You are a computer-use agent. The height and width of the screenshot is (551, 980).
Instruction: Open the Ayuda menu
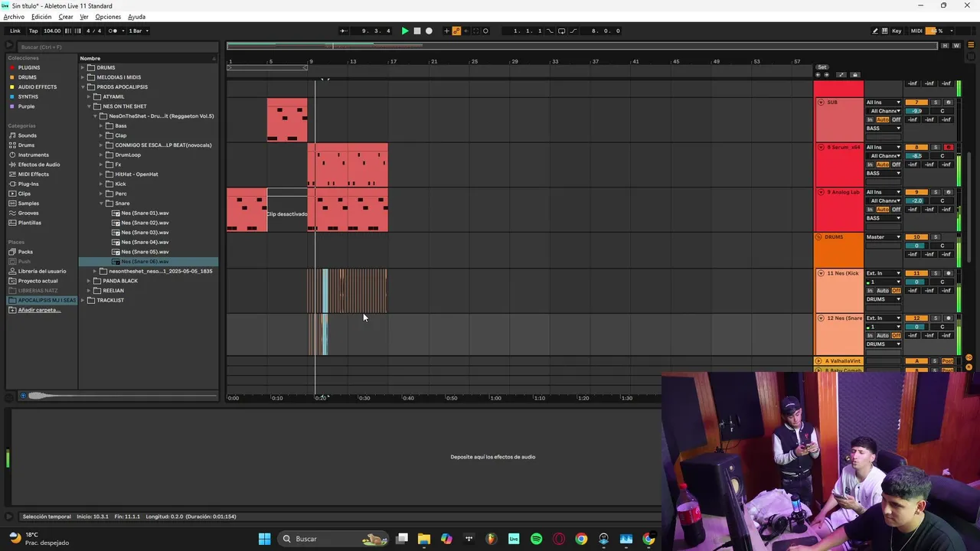(136, 17)
